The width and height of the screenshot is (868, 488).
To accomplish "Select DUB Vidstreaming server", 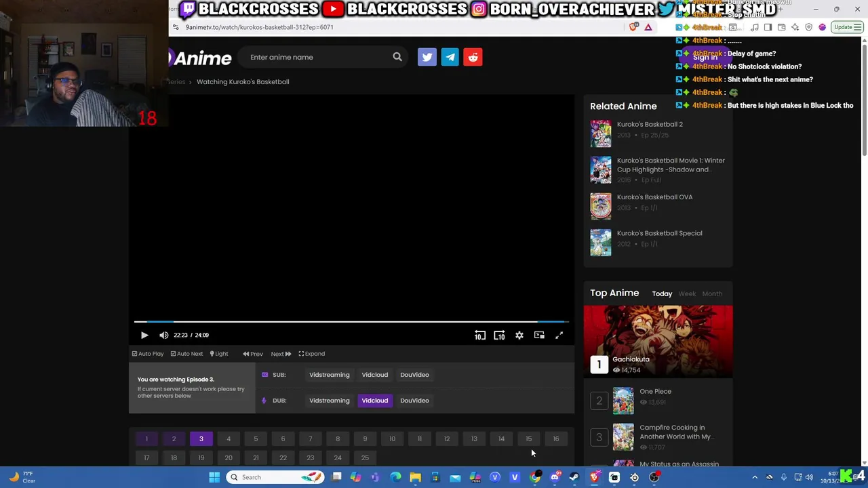I will [330, 401].
